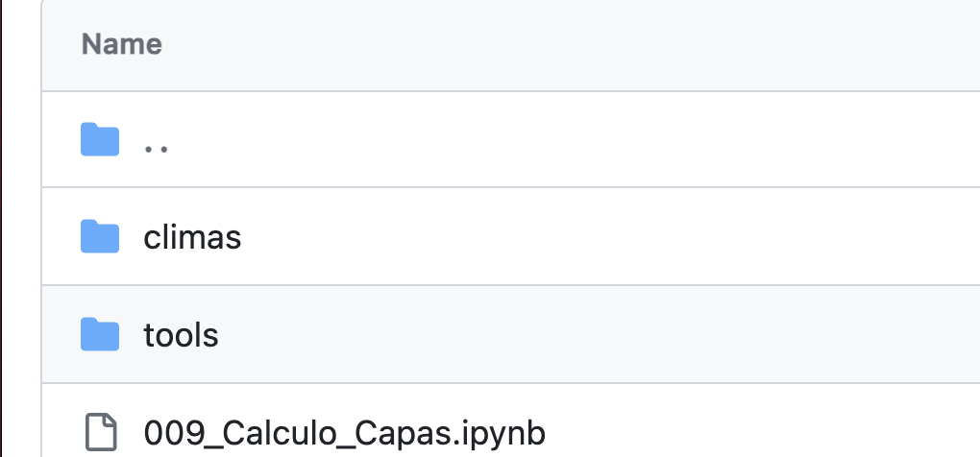Click the word "climas" in the file list
The image size is (980, 457).
tap(192, 237)
